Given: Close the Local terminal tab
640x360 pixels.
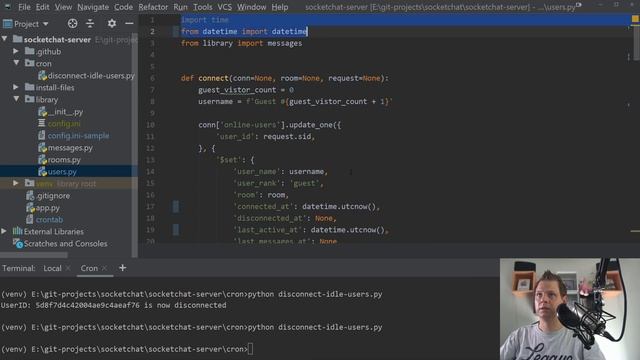Looking at the screenshot, I should pos(68,268).
